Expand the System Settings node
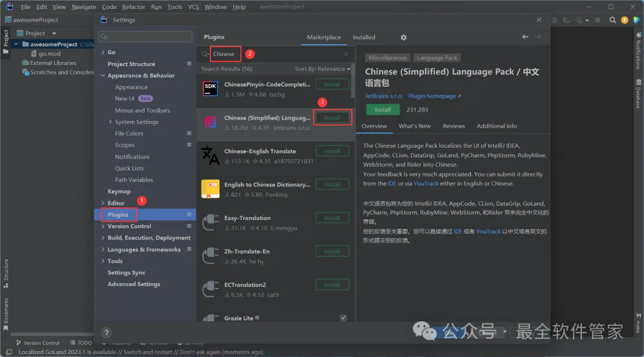Viewport: 644px width, 357px height. [x=110, y=122]
